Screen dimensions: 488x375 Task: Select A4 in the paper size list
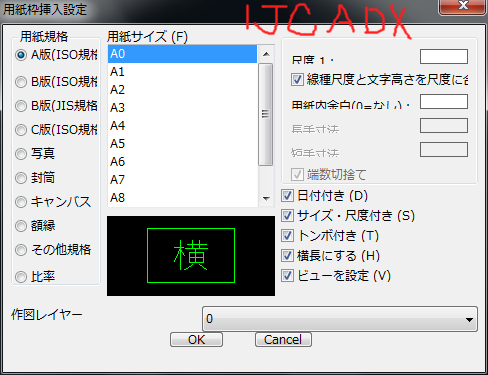click(x=182, y=126)
